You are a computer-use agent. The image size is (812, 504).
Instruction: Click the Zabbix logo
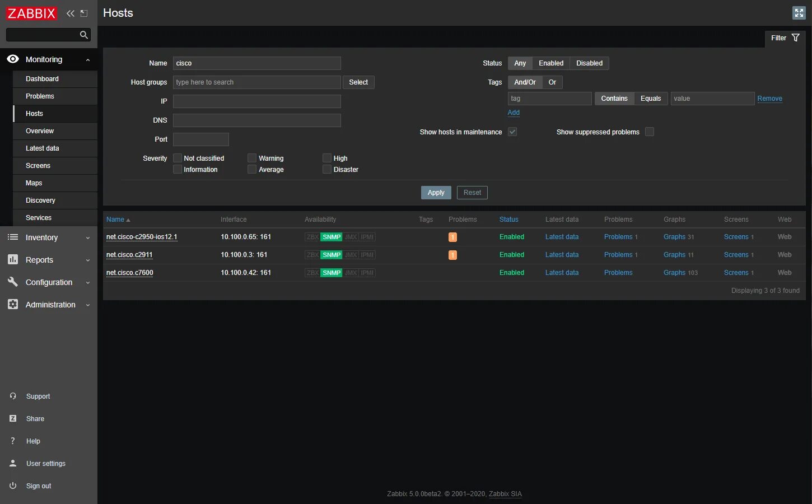pyautogui.click(x=31, y=13)
